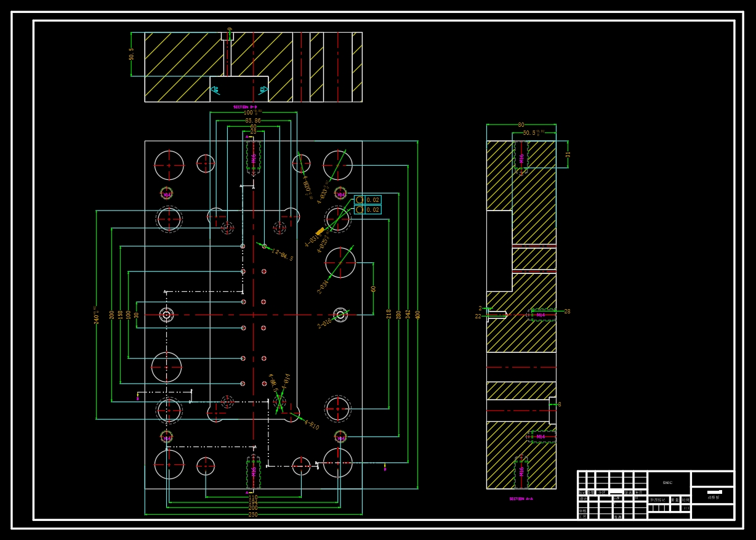The width and height of the screenshot is (756, 540).
Task: Pick the 30 left vertical dimension
Action: (137, 315)
